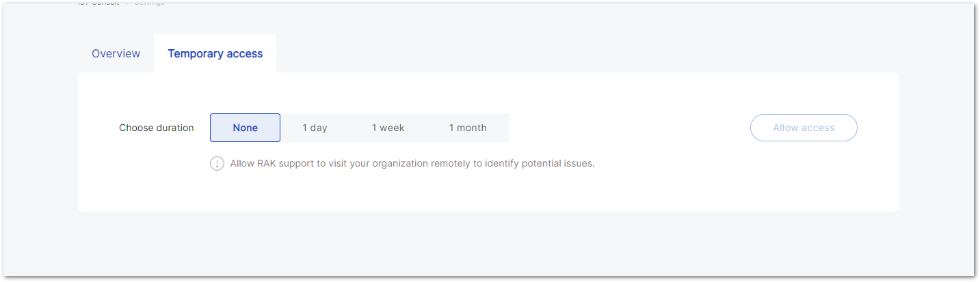This screenshot has height=282, width=980.
Task: Set duration to 1 month
Action: pyautogui.click(x=468, y=128)
